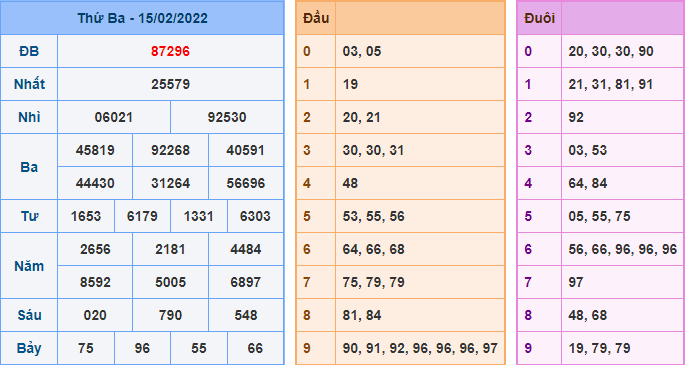Click sixth prize number 548
Image resolution: width=685 pixels, height=365 pixels.
pyautogui.click(x=246, y=315)
